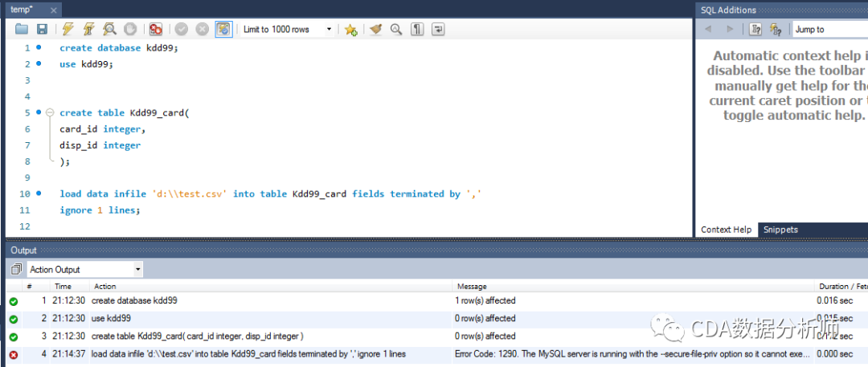Switch to the Snippets tab
This screenshot has height=367, width=868.
tap(780, 230)
